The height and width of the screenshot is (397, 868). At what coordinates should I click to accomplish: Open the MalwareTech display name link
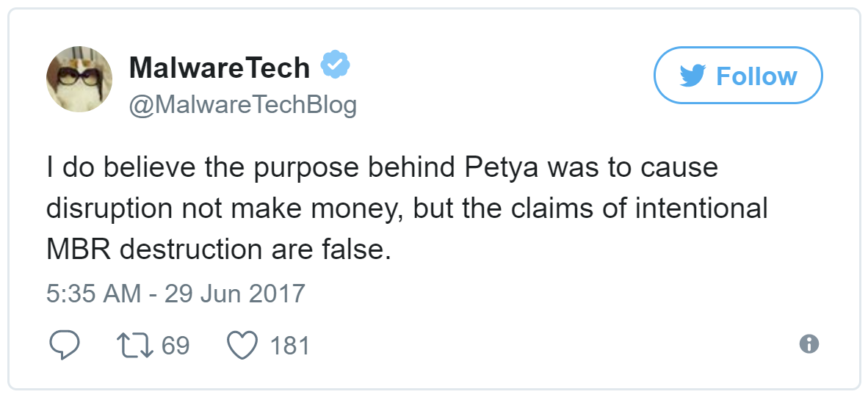point(219,68)
